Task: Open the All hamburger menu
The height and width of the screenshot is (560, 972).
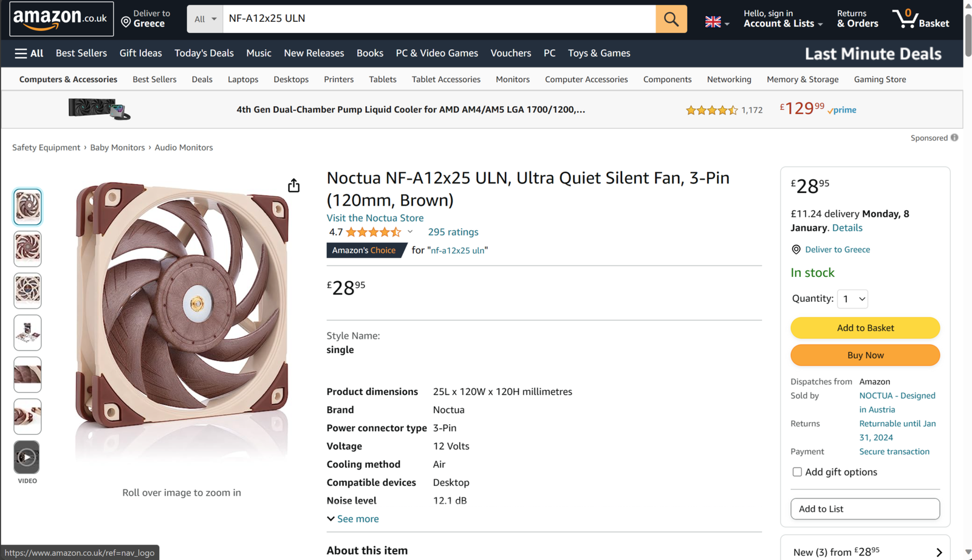Action: point(29,53)
